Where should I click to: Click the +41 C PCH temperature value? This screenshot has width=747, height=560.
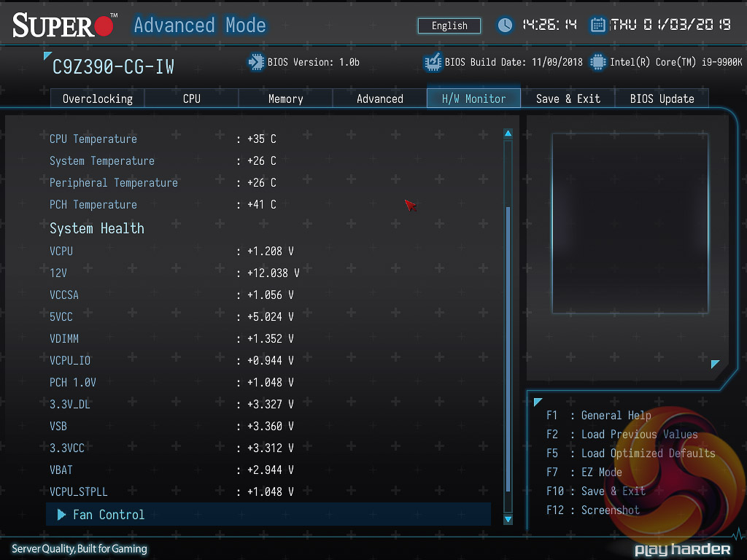click(x=262, y=204)
